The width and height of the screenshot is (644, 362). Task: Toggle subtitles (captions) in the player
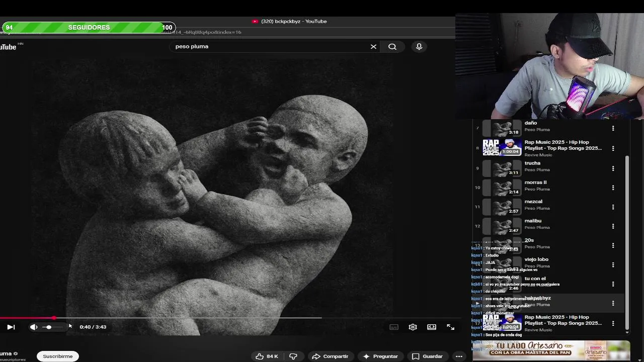coord(394,327)
